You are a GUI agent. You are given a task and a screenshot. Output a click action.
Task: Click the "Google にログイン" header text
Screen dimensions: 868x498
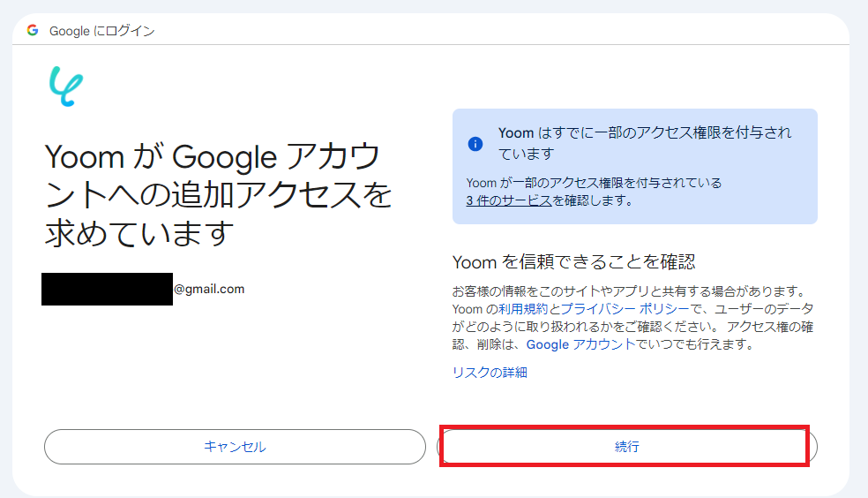click(x=101, y=31)
